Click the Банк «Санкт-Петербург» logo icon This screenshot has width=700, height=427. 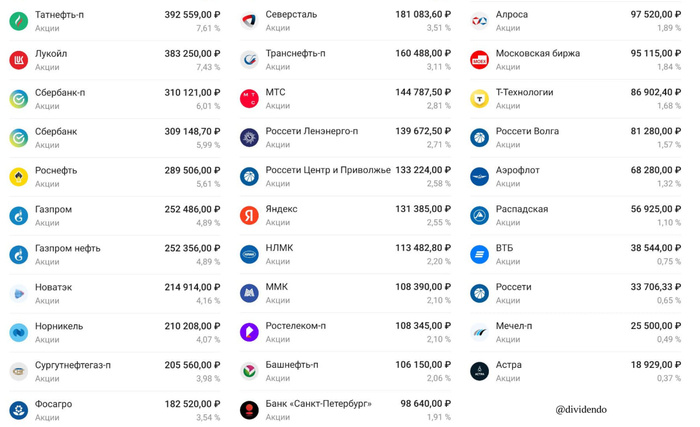click(x=249, y=410)
